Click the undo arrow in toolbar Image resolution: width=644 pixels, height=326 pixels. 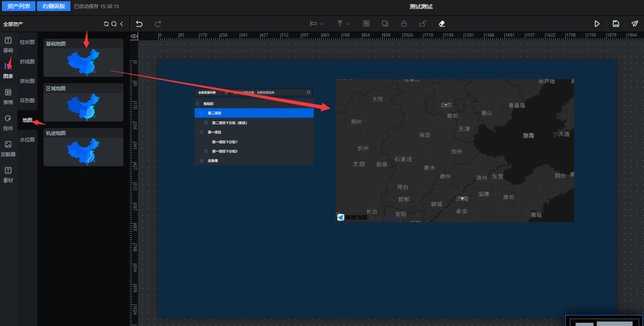[x=139, y=24]
